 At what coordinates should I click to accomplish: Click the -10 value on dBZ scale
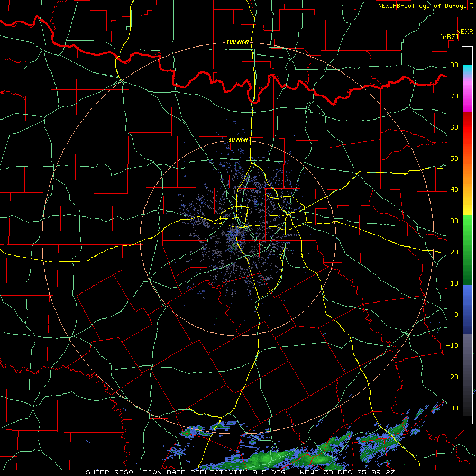tap(452, 346)
